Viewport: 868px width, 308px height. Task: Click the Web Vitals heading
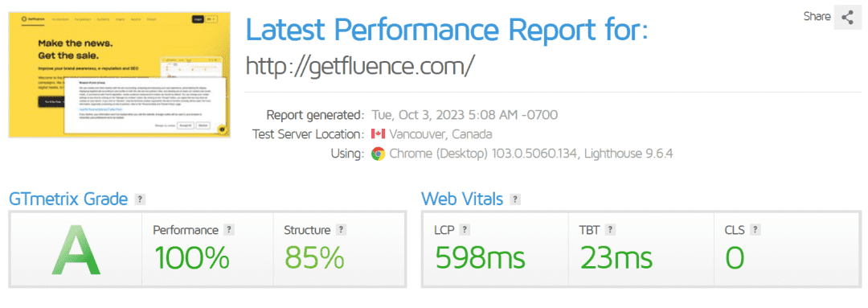tap(462, 199)
